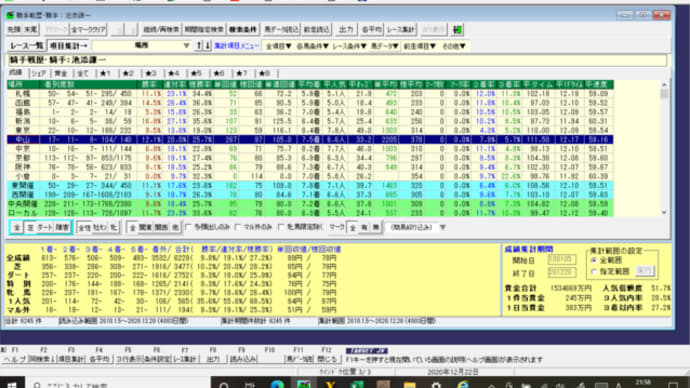Click the 各平均 toolbar button
Viewport: 690px width, 388px height.
(371, 29)
